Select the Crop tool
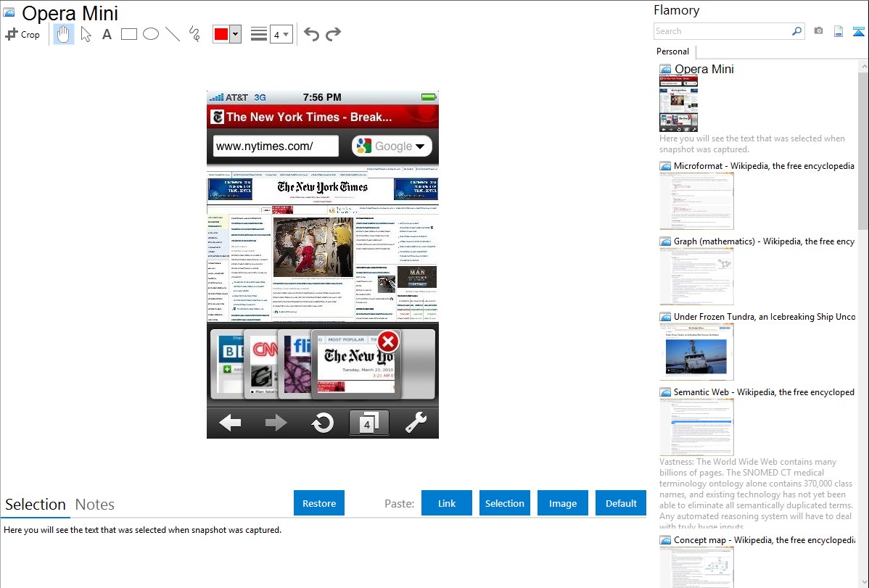The image size is (869, 588). (x=22, y=34)
